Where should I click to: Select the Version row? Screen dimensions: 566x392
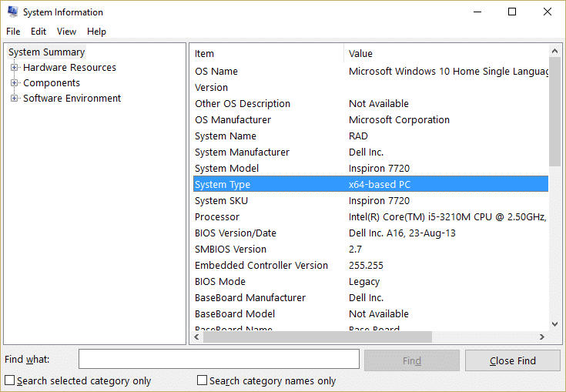point(370,88)
